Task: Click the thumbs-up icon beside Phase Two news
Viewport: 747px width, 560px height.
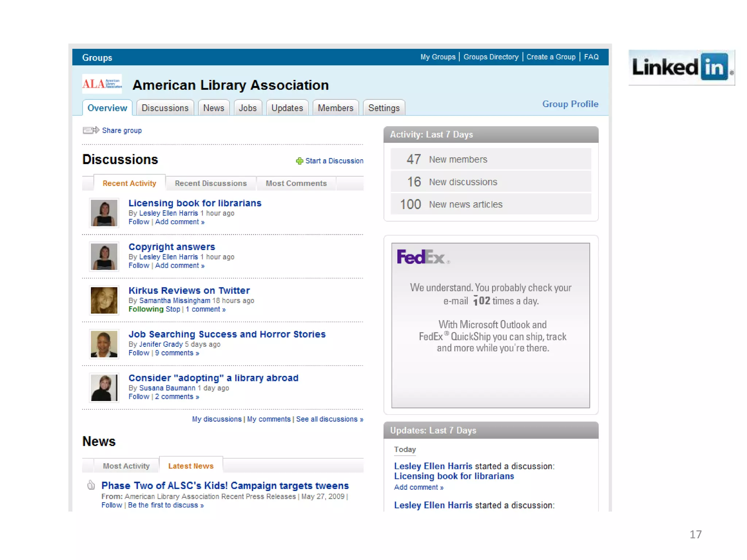Action: point(91,485)
